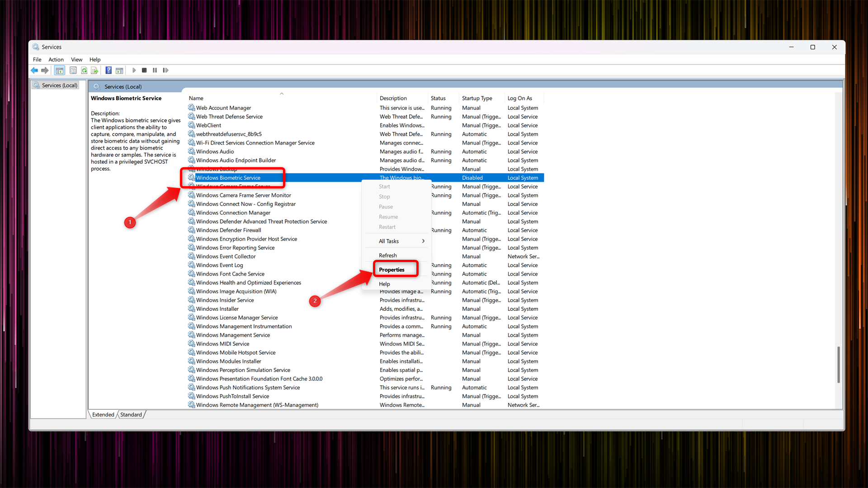
Task: Select gear icon beside Windows MIDI Service
Action: click(192, 343)
